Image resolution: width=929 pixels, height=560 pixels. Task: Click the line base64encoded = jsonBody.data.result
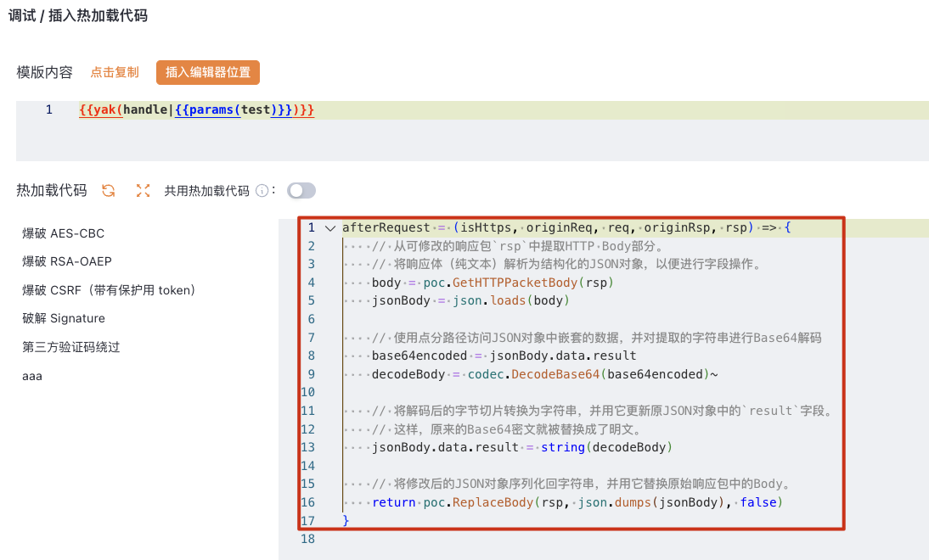coord(504,356)
